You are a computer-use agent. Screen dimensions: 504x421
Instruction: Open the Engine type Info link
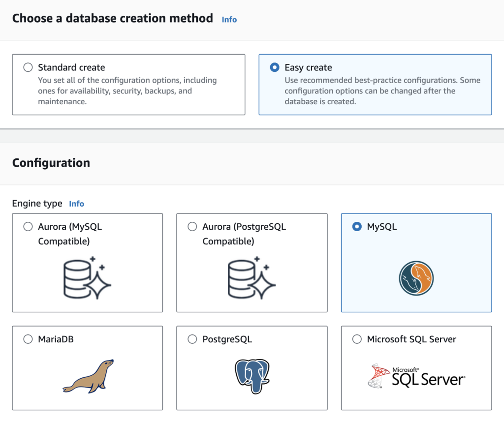76,203
